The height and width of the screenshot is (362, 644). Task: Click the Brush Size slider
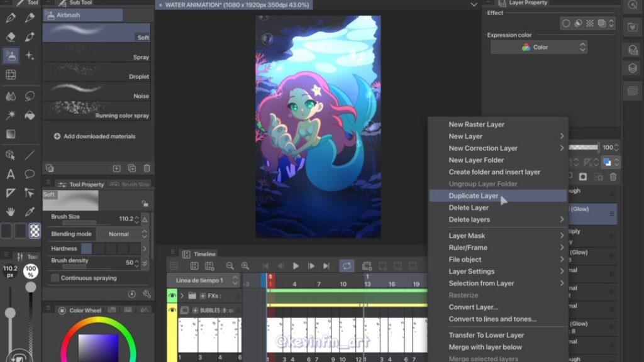click(x=86, y=223)
